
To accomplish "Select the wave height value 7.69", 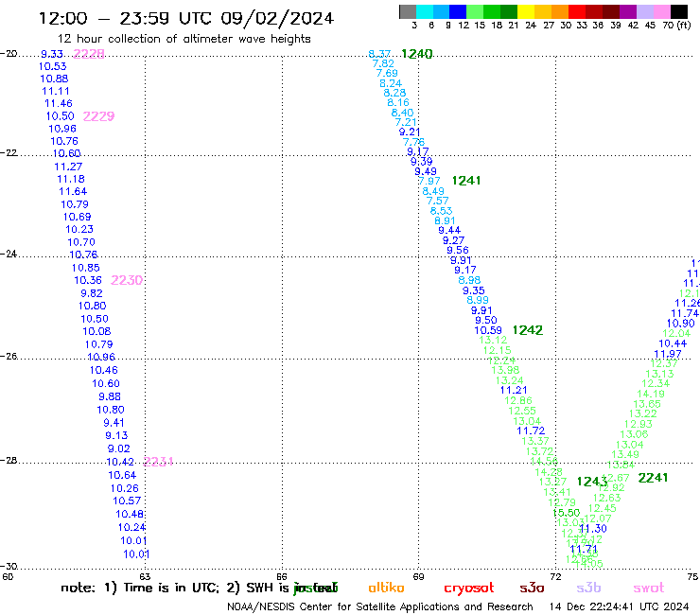I will pyautogui.click(x=387, y=73).
